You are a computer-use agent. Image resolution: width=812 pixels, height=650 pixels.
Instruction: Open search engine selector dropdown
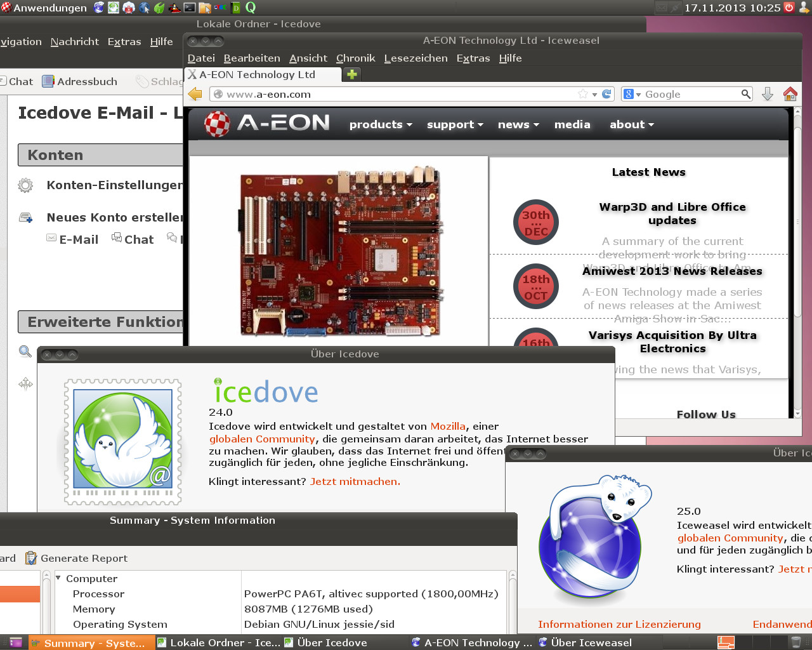(x=632, y=95)
